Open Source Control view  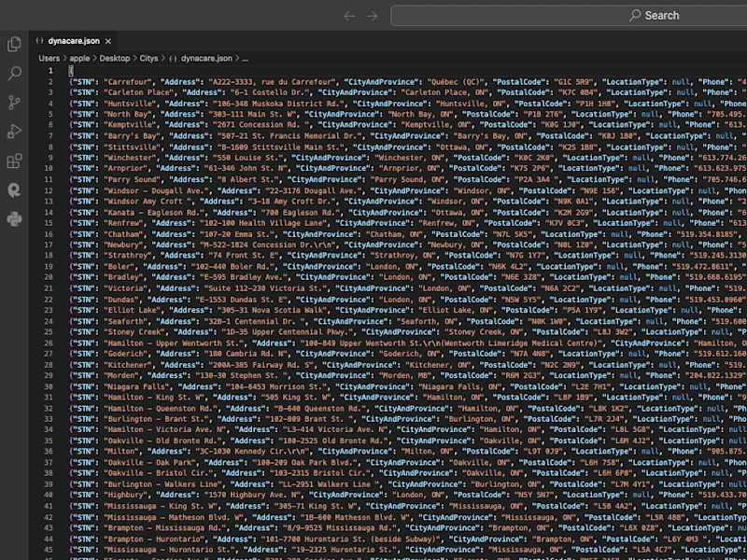(14, 103)
